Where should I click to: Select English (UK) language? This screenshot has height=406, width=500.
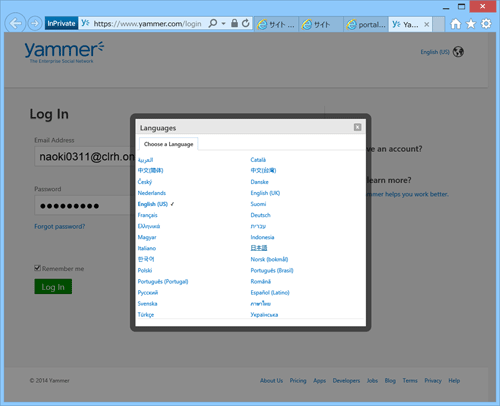pos(265,193)
